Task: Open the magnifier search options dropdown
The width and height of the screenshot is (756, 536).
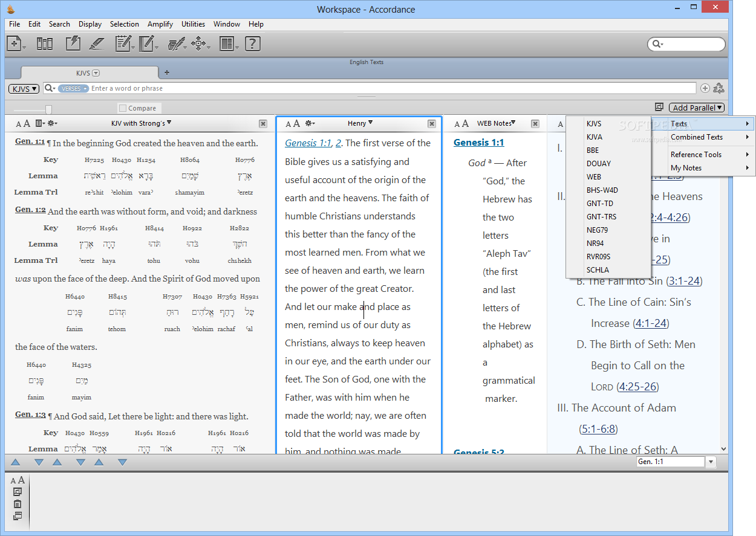Action: tap(50, 88)
